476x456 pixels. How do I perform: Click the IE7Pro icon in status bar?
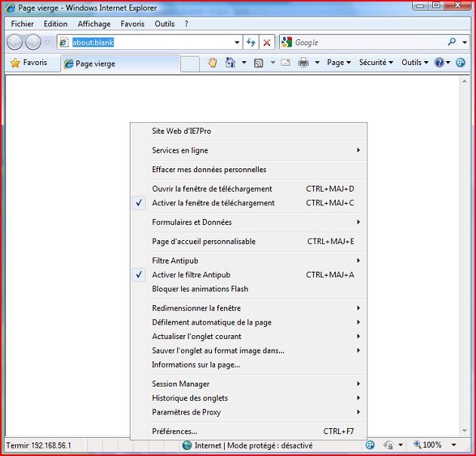coord(370,445)
